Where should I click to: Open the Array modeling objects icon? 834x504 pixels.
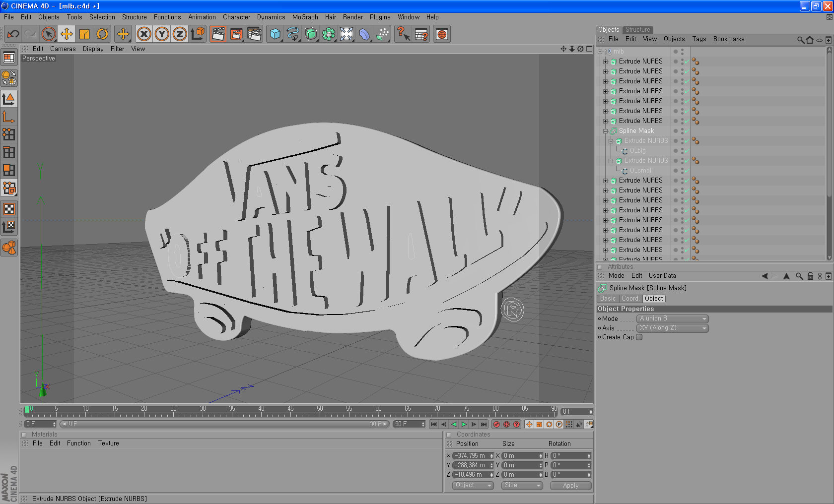[329, 34]
